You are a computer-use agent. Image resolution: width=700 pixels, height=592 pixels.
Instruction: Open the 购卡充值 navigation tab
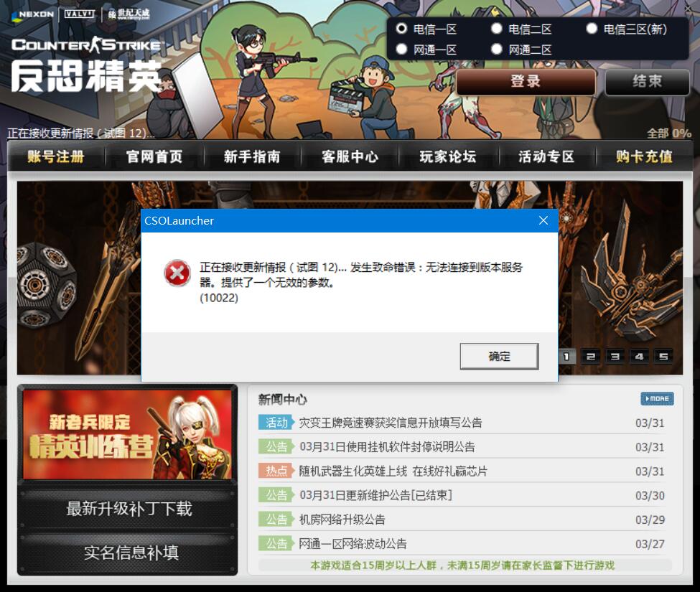point(644,156)
